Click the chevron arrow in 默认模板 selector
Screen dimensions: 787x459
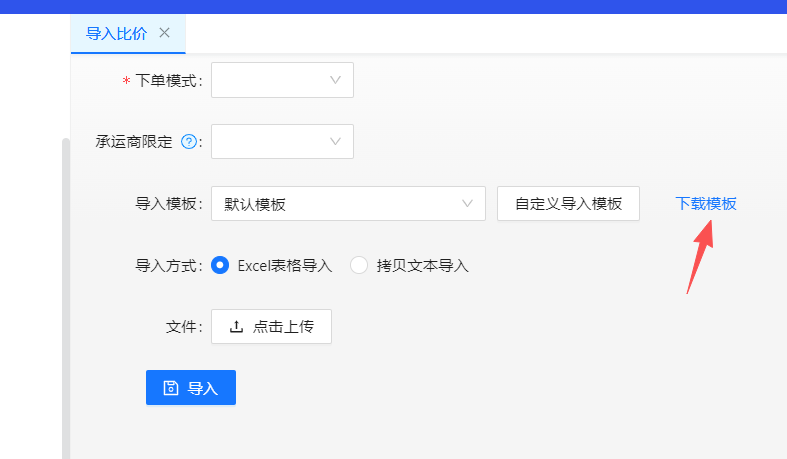coord(467,204)
